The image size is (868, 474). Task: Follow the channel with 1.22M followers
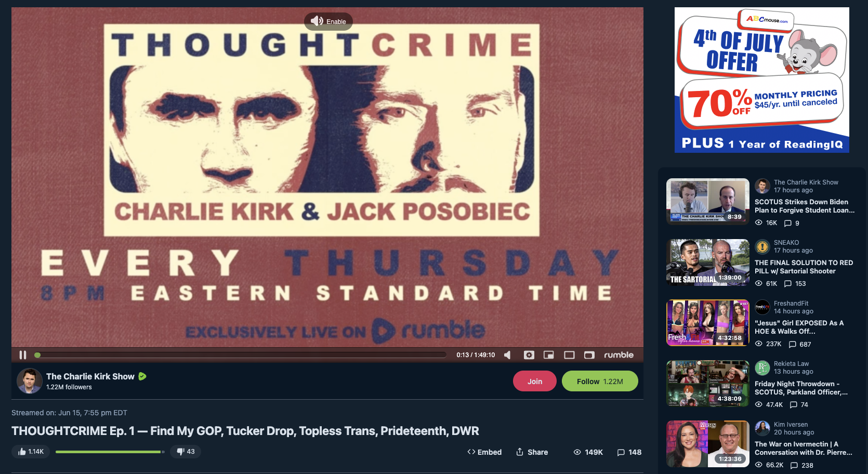coord(600,381)
